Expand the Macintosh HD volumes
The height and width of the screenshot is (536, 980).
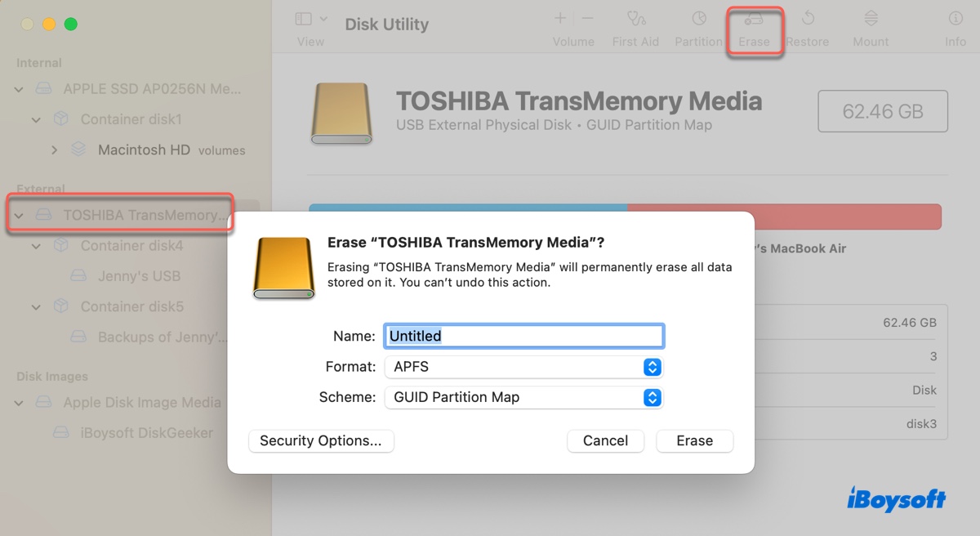pyautogui.click(x=55, y=150)
